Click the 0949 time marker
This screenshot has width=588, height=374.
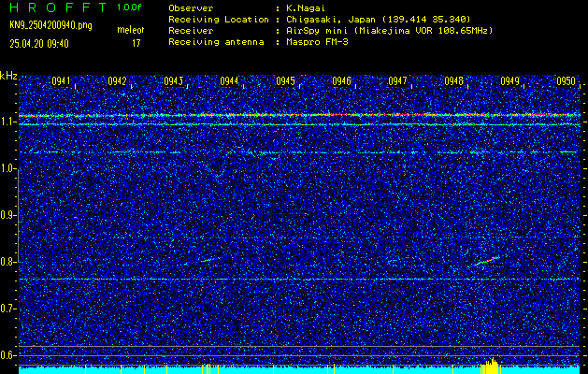[509, 81]
